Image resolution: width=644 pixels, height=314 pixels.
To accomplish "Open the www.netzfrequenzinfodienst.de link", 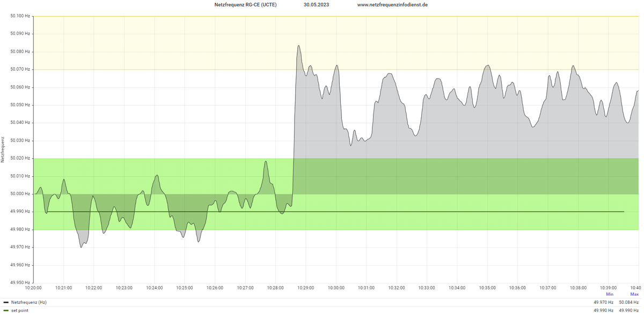I will click(392, 4).
